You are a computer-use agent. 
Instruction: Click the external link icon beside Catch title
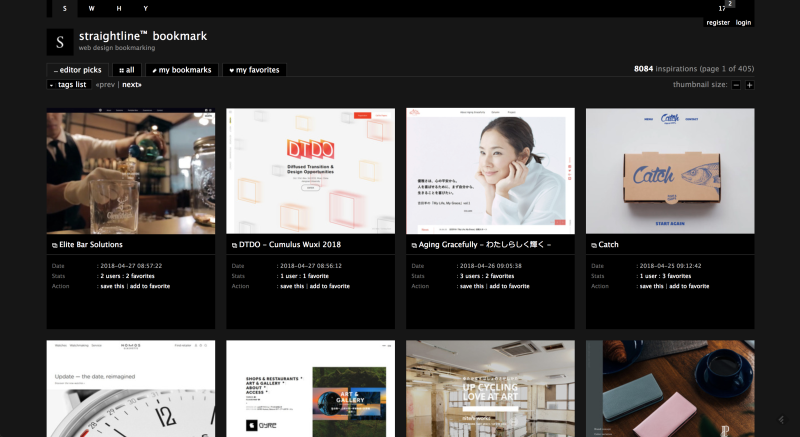594,245
